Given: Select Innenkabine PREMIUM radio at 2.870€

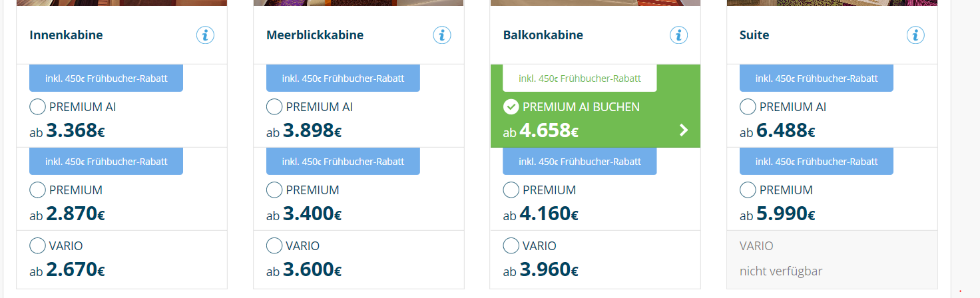Looking at the screenshot, I should (x=38, y=190).
